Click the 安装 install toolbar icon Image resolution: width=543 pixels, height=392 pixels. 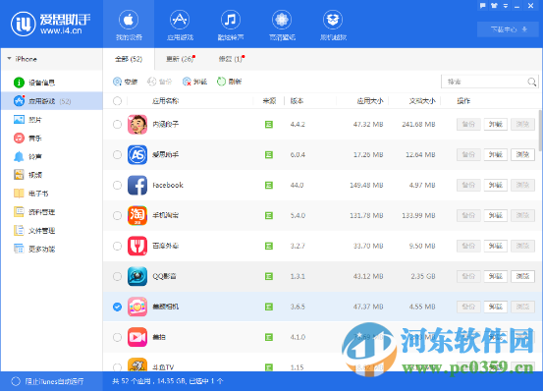tap(118, 82)
